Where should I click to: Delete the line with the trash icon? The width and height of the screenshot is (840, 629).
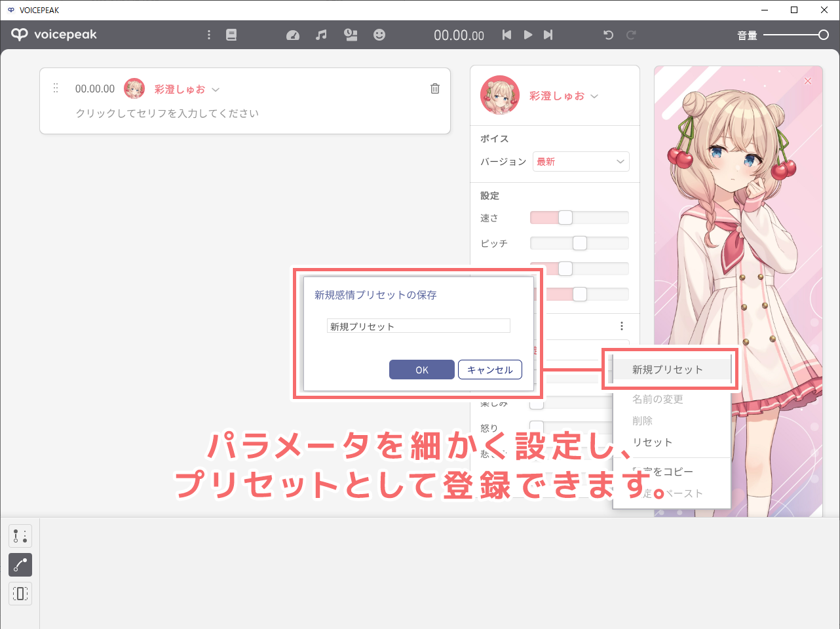435,88
